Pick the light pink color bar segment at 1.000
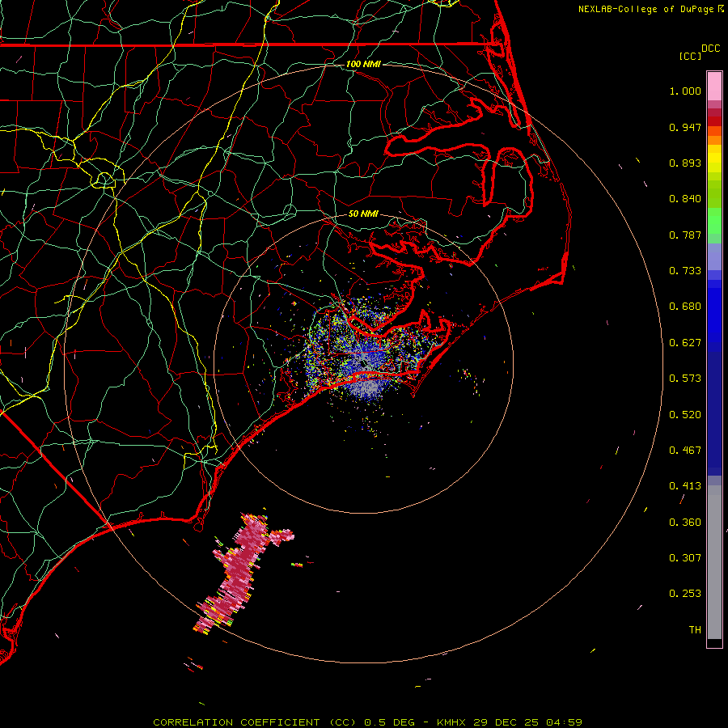 point(714,87)
